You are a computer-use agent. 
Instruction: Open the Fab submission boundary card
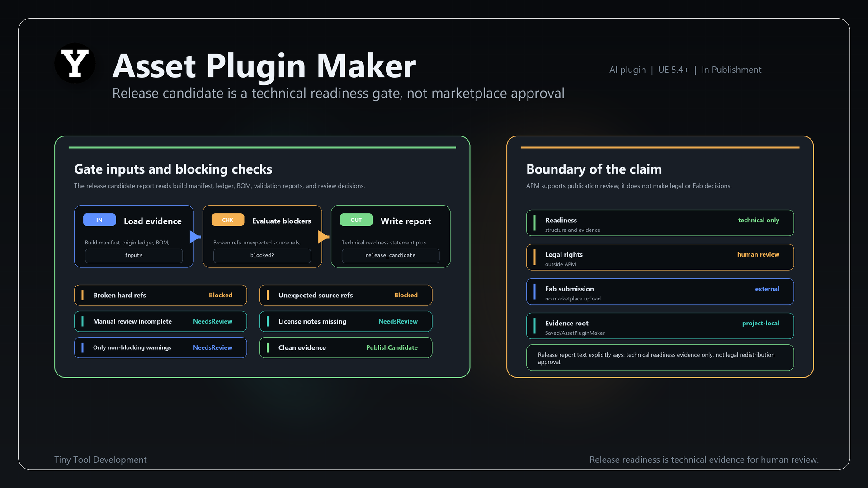(x=660, y=291)
